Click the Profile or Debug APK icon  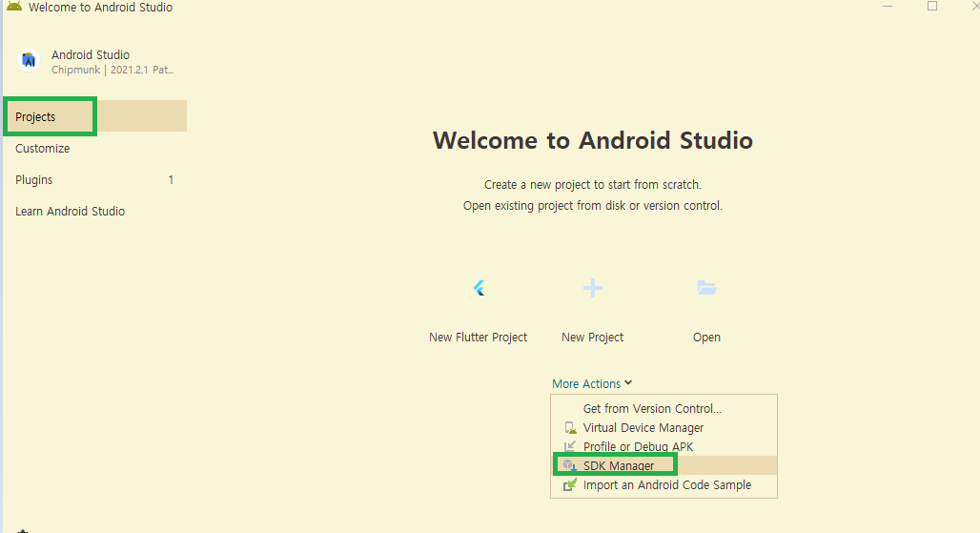(x=570, y=447)
